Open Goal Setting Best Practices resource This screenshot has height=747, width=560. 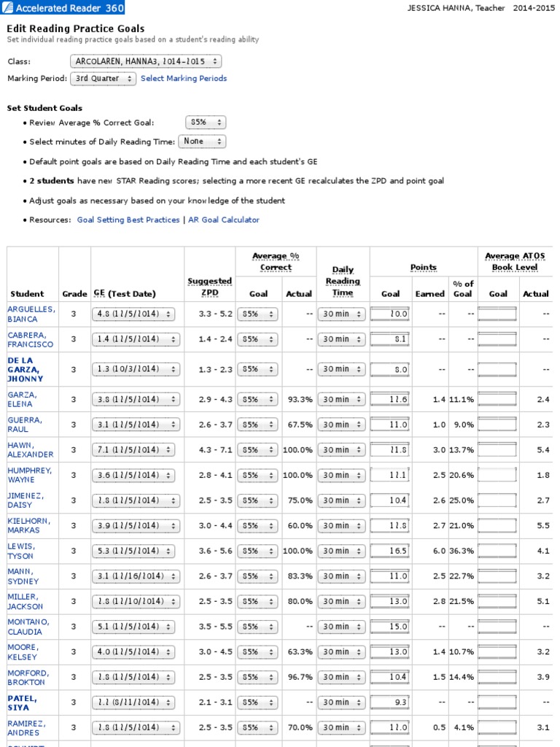(128, 220)
